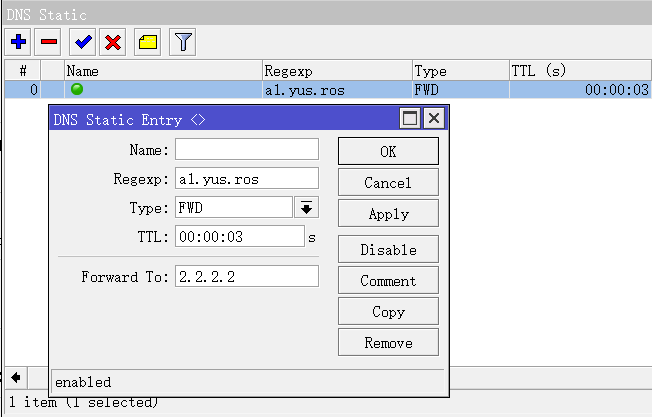Click the empty Name input field
The height and width of the screenshot is (419, 652).
point(247,150)
